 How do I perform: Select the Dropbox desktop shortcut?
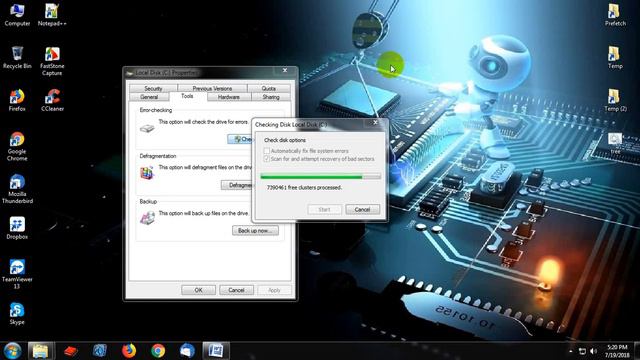coord(17,228)
